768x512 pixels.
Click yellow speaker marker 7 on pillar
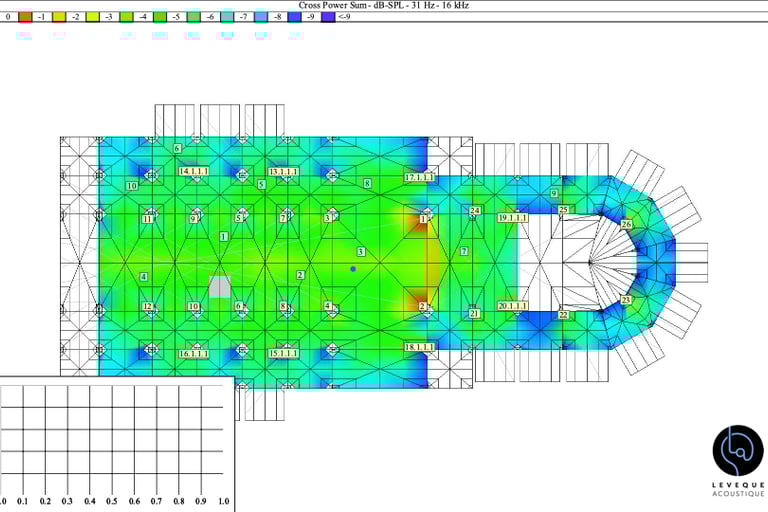(x=283, y=218)
